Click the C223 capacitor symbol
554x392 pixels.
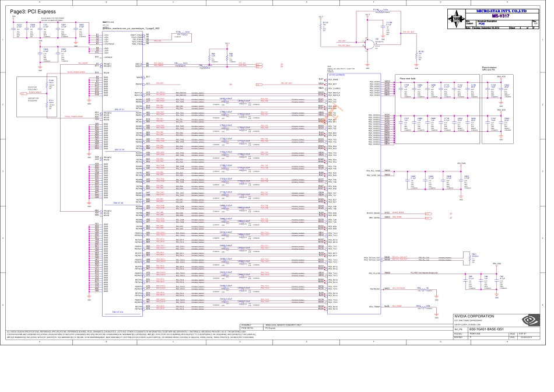coord(19,29)
